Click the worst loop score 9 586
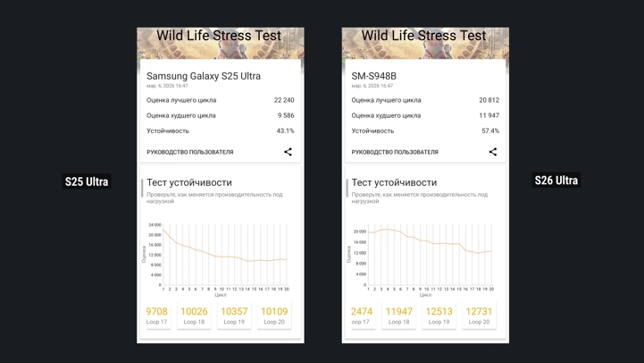Image resolution: width=644 pixels, height=363 pixels. [x=286, y=115]
